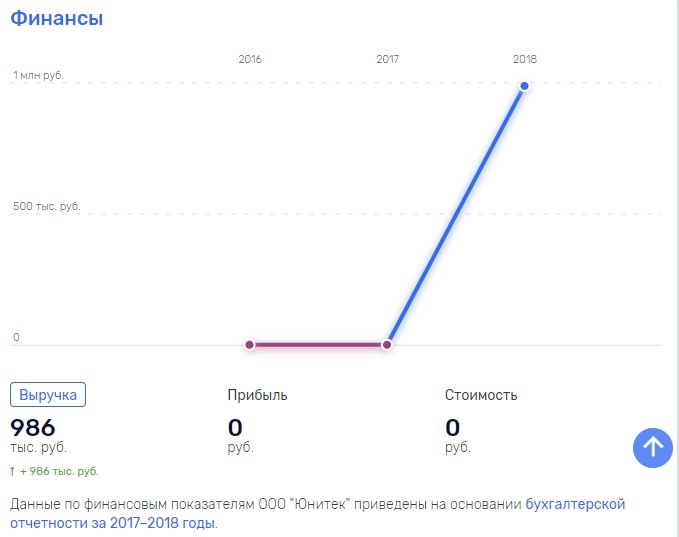Click the 986 тыс. руб. revenue value
This screenshot has height=537, width=679.
pyautogui.click(x=38, y=435)
